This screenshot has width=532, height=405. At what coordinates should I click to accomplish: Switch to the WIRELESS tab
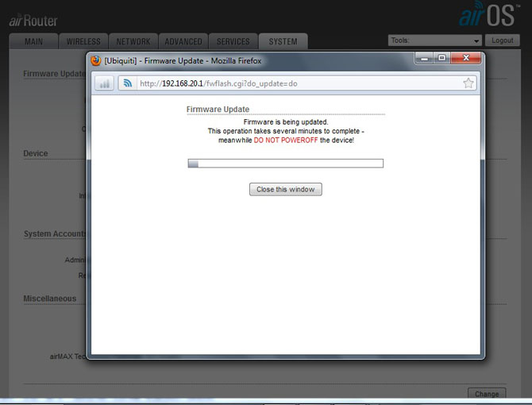coord(83,42)
